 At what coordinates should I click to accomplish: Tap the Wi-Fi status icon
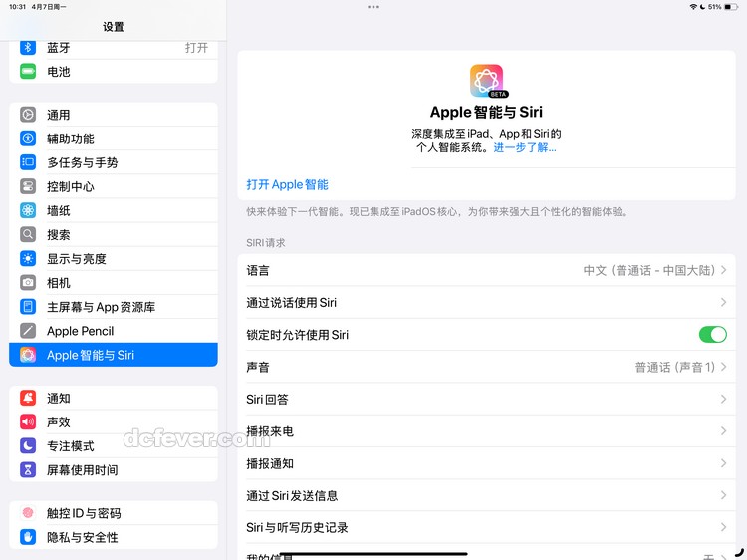click(693, 7)
